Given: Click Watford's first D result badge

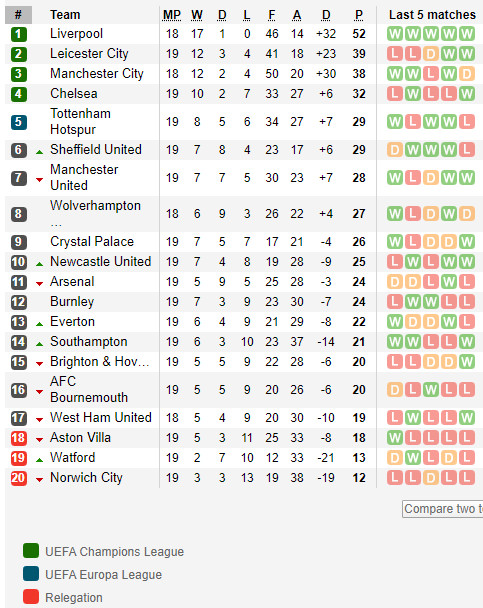Looking at the screenshot, I should point(395,458).
